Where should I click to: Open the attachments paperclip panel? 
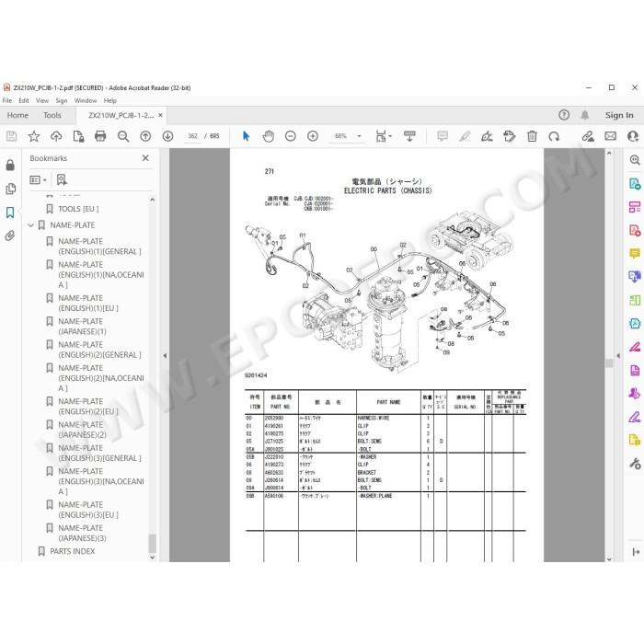click(x=10, y=236)
